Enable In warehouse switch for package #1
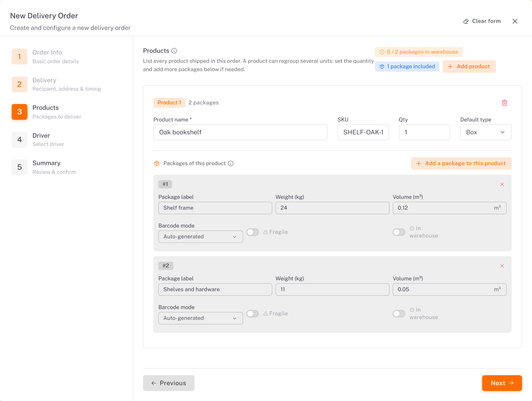 click(x=399, y=232)
